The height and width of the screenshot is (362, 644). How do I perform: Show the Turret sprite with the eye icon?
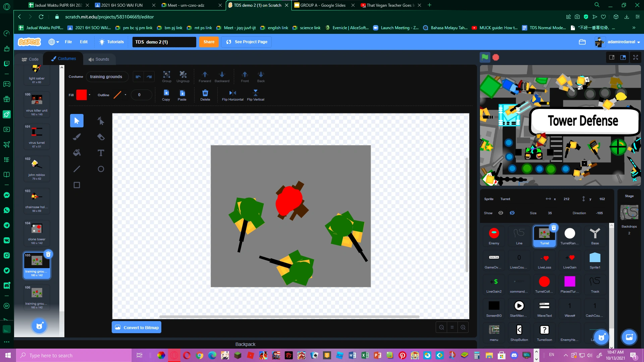(x=500, y=213)
